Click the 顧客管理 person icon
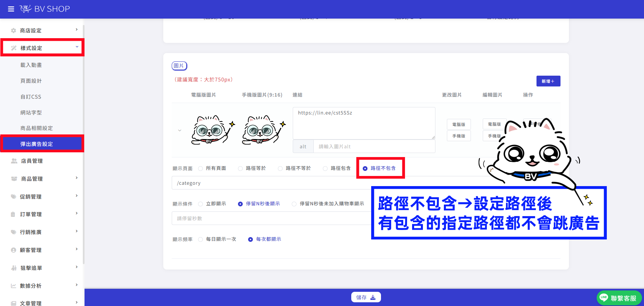Image resolution: width=644 pixels, height=306 pixels. (14, 250)
